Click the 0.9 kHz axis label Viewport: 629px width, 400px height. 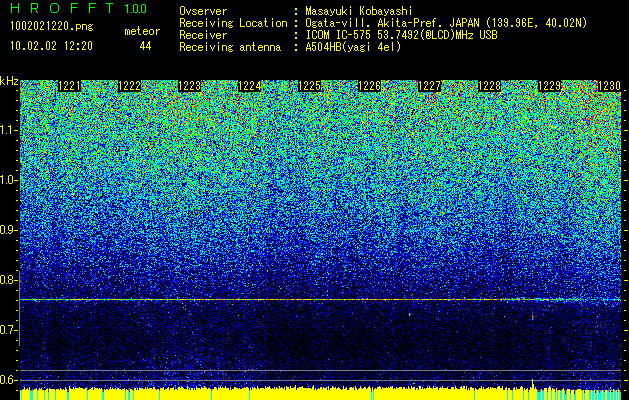tap(7, 230)
